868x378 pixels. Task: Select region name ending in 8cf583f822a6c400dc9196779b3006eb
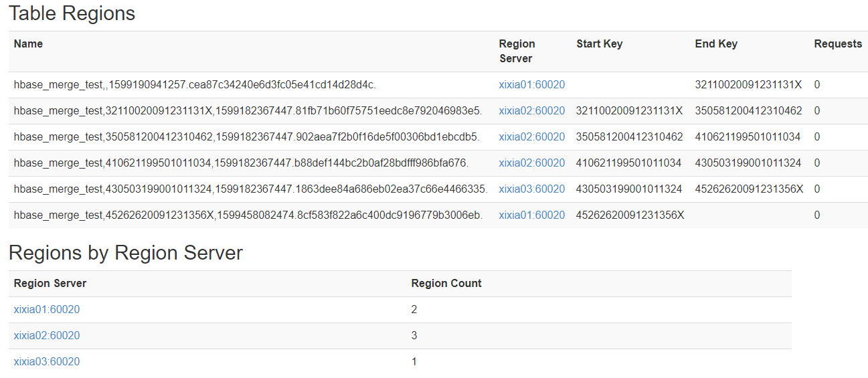click(248, 215)
